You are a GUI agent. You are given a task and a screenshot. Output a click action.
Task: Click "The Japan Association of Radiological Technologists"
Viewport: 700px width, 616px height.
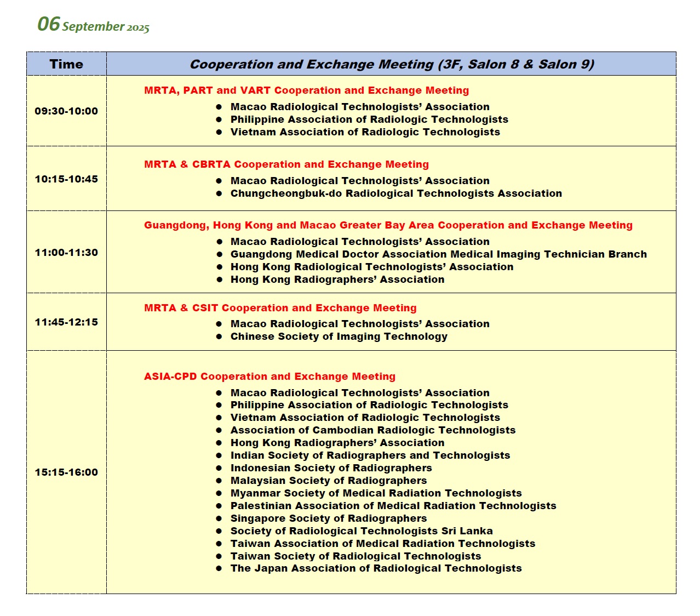(376, 568)
